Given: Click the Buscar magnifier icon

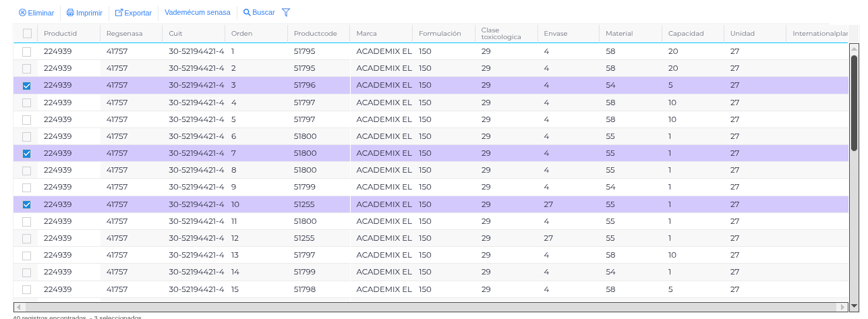Looking at the screenshot, I should click(x=247, y=13).
